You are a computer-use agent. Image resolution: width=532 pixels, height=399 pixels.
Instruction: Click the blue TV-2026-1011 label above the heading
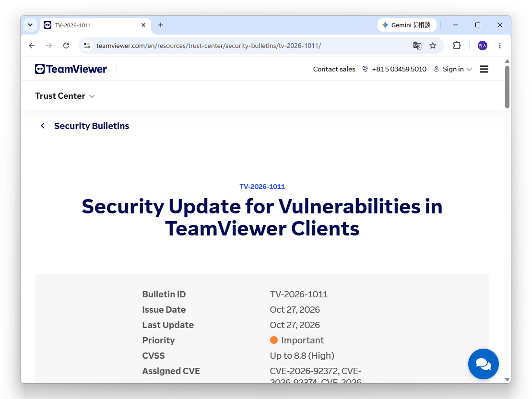click(262, 187)
